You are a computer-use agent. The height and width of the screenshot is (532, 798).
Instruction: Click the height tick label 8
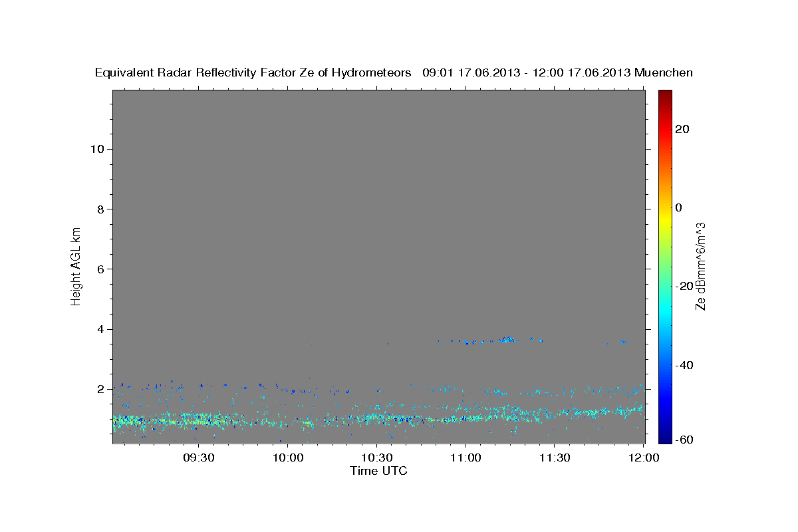(101, 209)
